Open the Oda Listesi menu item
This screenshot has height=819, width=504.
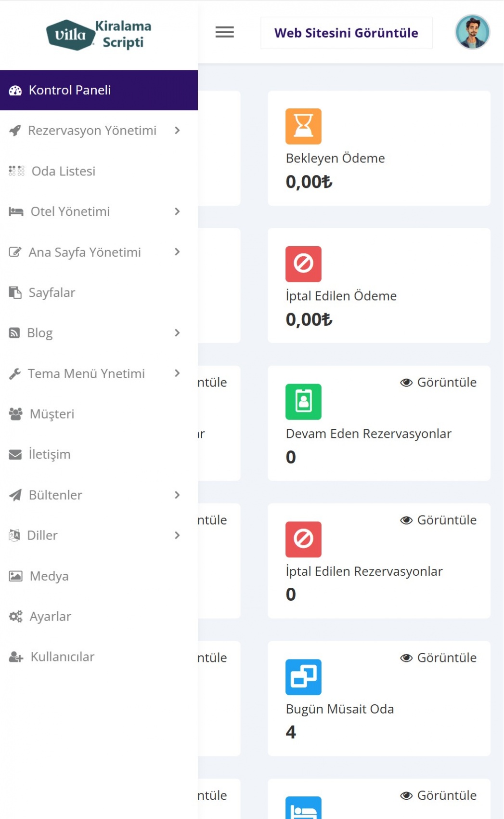coord(63,171)
